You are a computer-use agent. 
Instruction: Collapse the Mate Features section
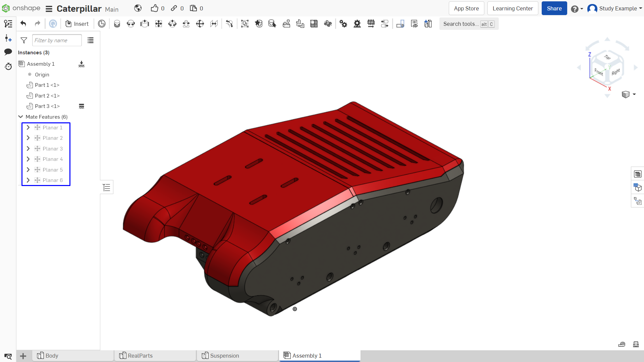(20, 117)
